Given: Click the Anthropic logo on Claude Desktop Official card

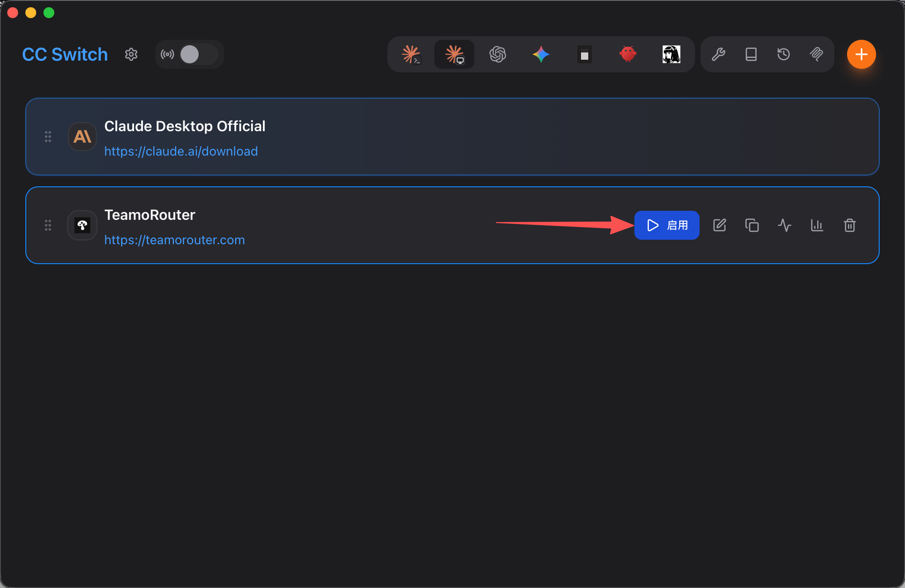Looking at the screenshot, I should coord(82,137).
